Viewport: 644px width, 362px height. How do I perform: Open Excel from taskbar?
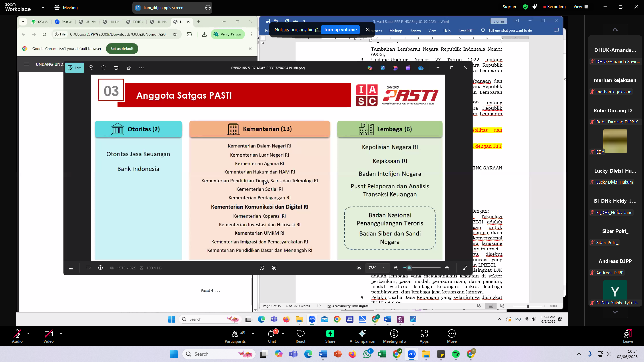[x=382, y=354]
